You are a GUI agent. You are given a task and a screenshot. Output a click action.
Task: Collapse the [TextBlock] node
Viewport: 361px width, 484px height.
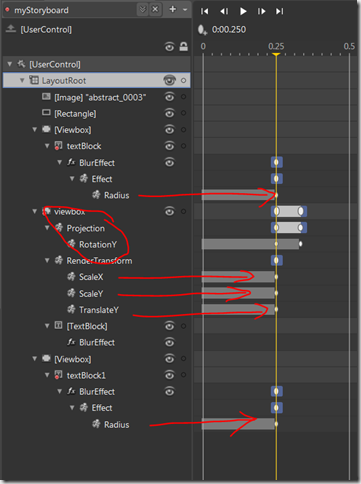click(47, 326)
